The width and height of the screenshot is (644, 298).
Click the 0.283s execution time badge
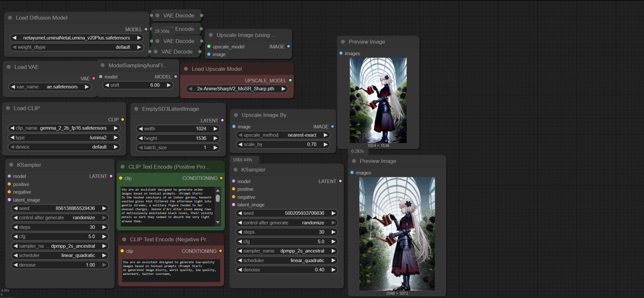[358, 151]
